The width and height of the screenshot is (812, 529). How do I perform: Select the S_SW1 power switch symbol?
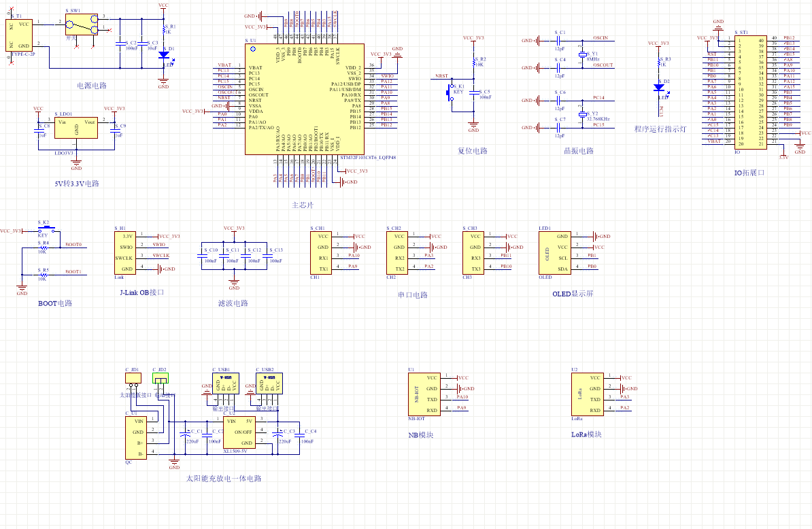click(82, 24)
